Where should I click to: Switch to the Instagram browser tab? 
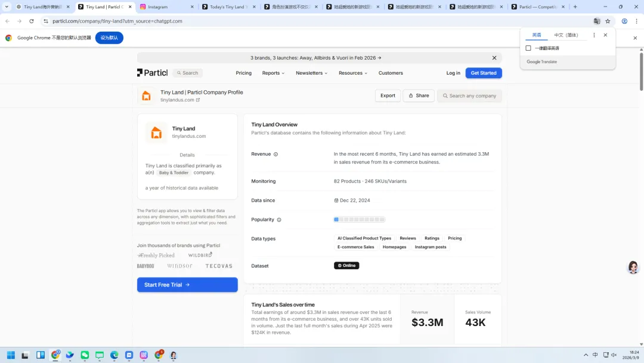click(166, 7)
